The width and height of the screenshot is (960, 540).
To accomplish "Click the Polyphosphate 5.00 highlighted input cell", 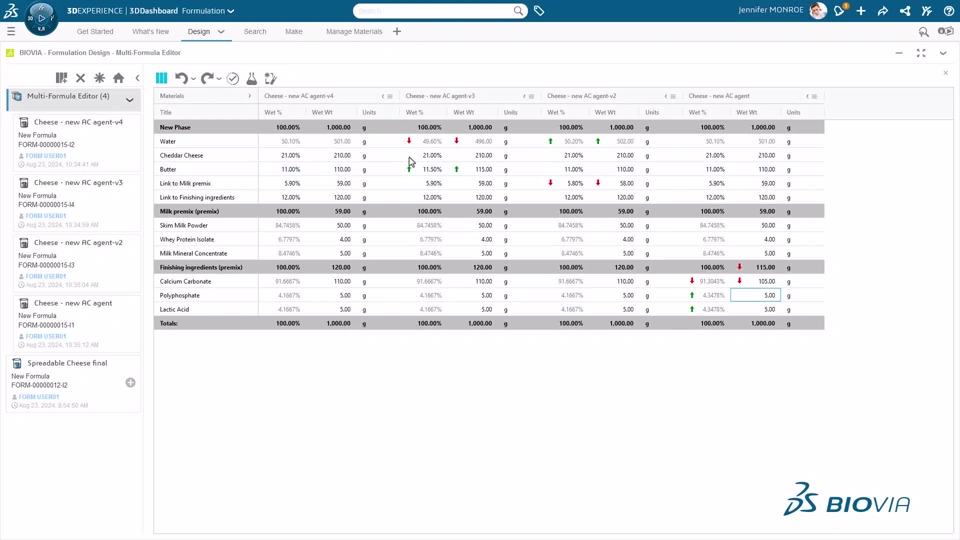I will 756,295.
